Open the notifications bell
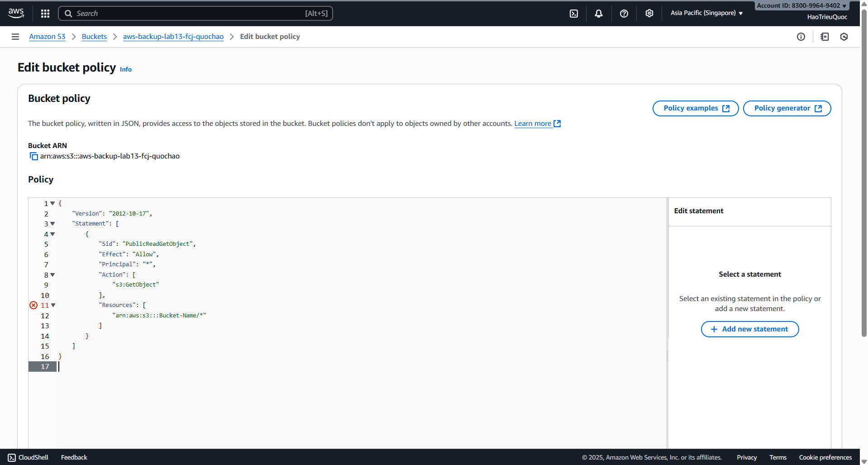Image resolution: width=868 pixels, height=465 pixels. tap(598, 14)
